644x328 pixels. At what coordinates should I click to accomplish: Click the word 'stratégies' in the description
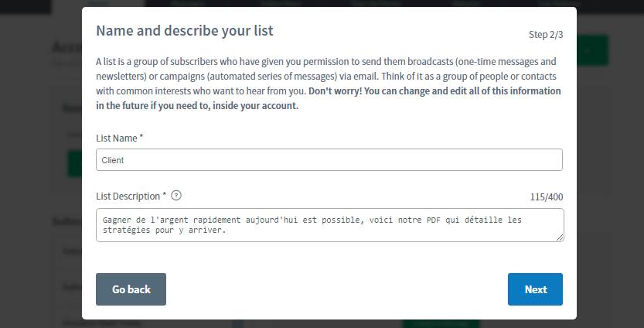click(x=127, y=231)
